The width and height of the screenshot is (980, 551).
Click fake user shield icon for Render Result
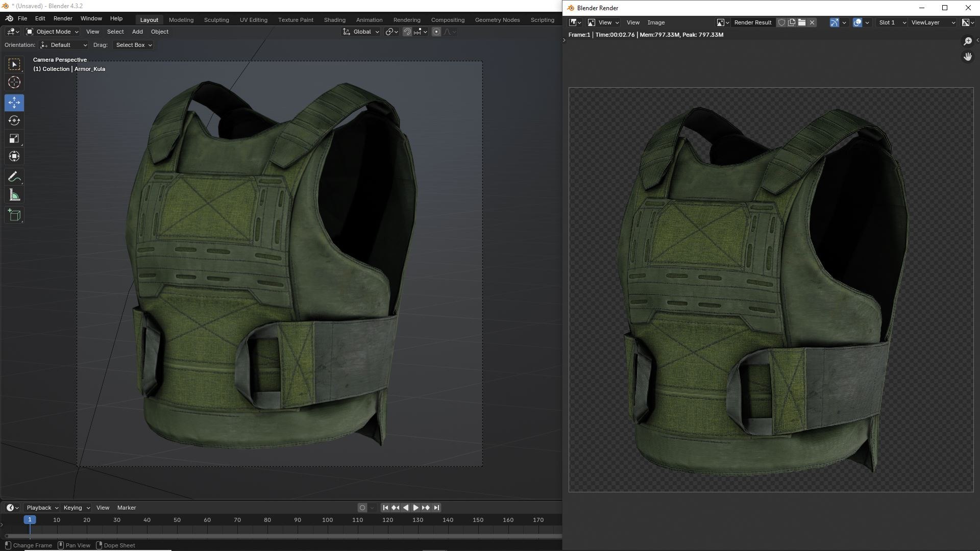781,22
